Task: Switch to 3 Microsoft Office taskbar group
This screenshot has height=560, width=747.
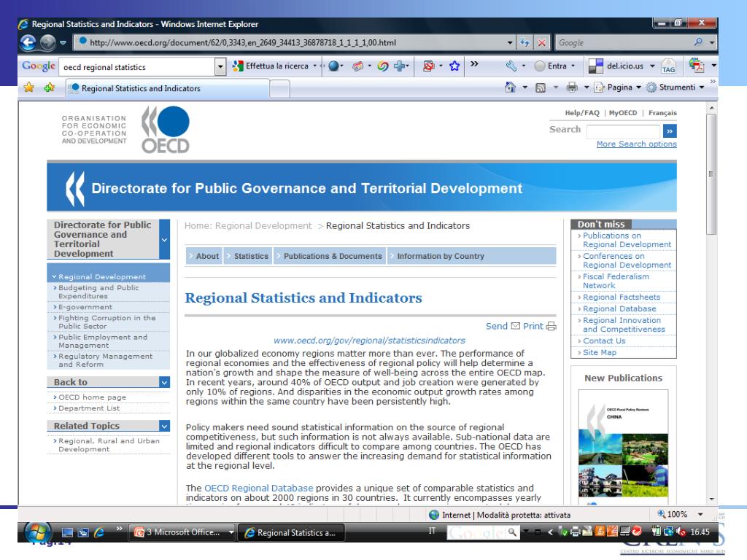Action: [x=182, y=532]
